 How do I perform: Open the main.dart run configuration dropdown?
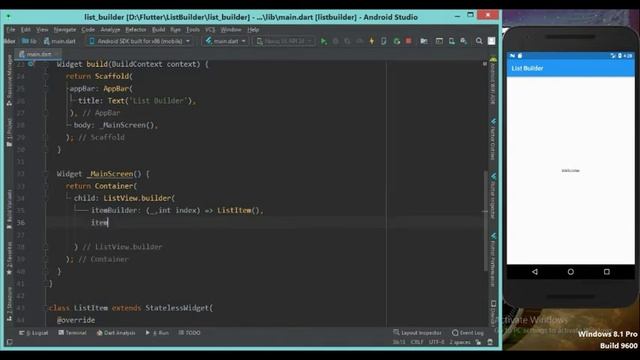click(x=225, y=41)
